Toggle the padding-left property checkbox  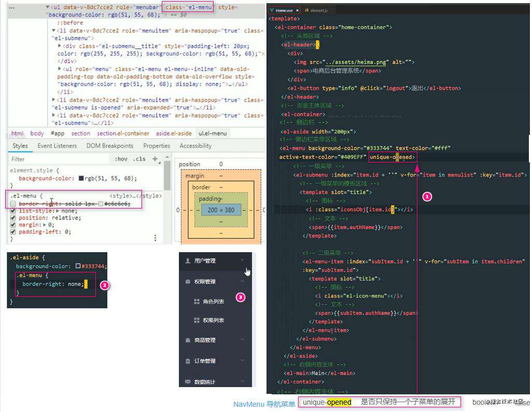pos(13,231)
